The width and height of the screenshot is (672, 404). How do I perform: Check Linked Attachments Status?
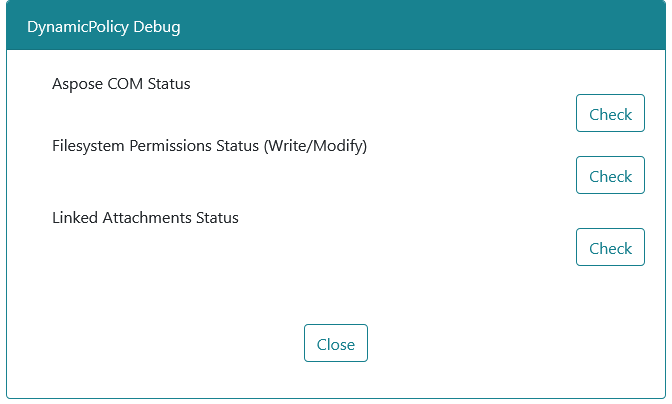pyautogui.click(x=610, y=247)
